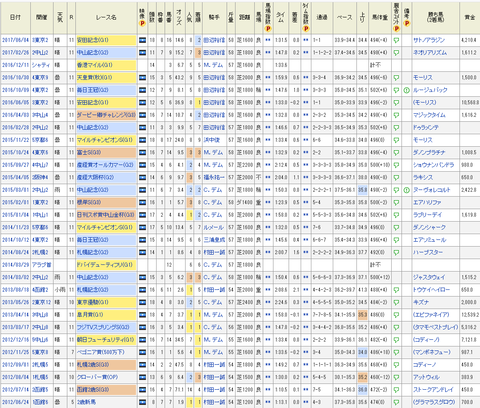Open winning horse link サトノアラジン
This screenshot has width=480, height=408.
point(429,40)
